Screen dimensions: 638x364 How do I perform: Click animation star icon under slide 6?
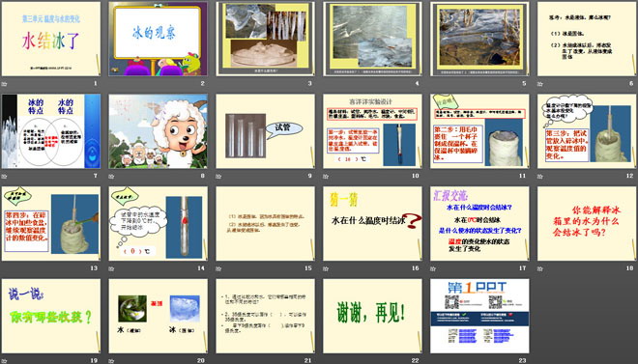[540, 84]
